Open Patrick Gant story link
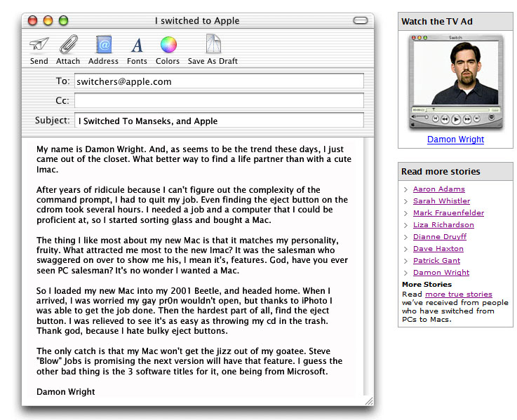This screenshot has height=420, width=517. (436, 260)
